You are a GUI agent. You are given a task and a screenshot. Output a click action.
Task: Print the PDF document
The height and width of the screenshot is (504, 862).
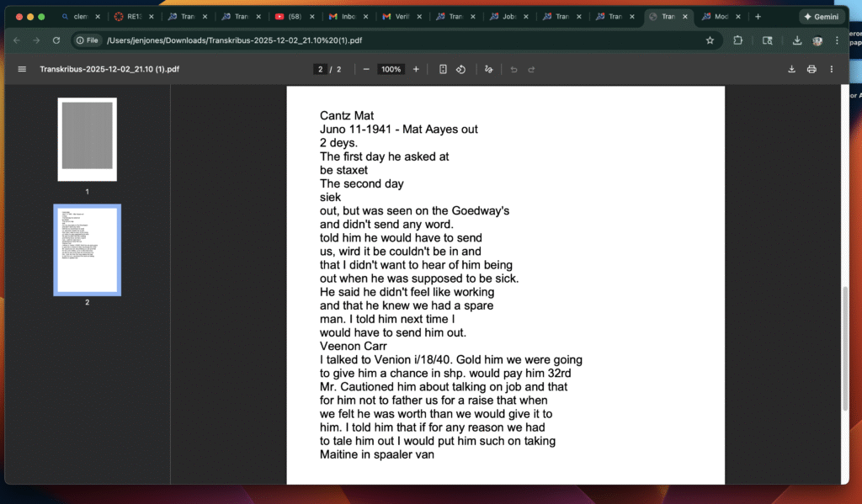(x=811, y=69)
